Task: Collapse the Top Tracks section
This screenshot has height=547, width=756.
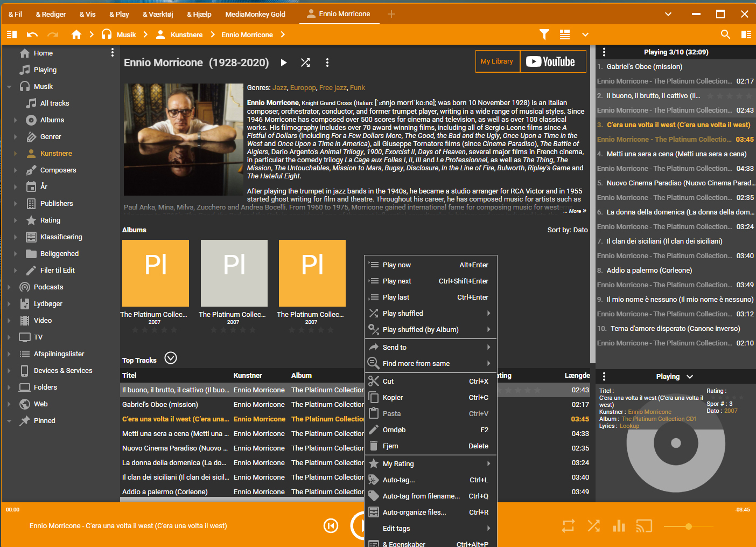Action: [171, 358]
